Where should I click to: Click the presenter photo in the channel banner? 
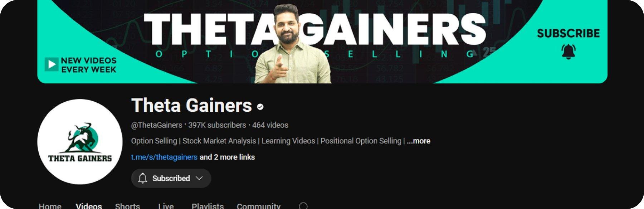pos(292,44)
